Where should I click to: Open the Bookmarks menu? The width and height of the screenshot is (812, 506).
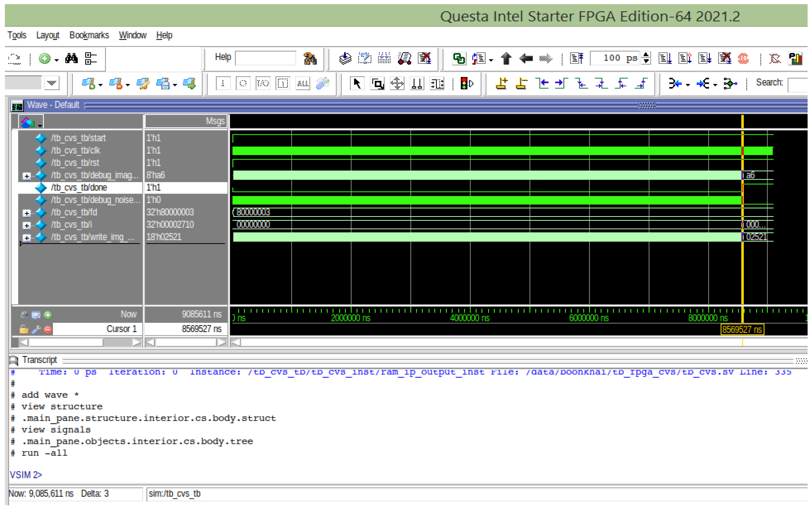pyautogui.click(x=89, y=35)
